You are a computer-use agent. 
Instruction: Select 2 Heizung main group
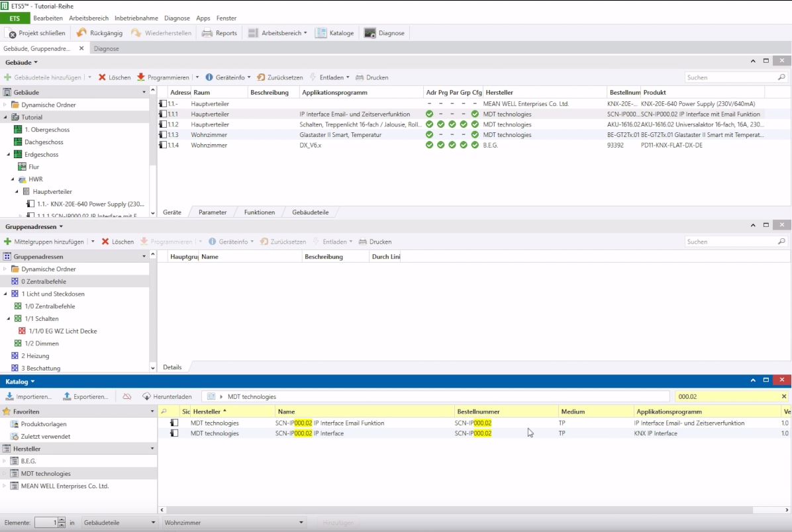[35, 356]
